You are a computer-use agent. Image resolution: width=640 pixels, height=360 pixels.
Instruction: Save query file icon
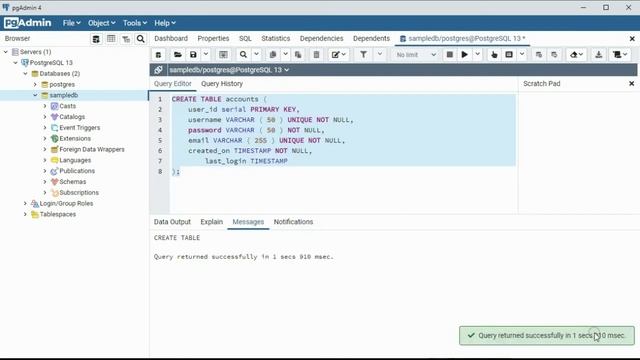pyautogui.click(x=193, y=55)
